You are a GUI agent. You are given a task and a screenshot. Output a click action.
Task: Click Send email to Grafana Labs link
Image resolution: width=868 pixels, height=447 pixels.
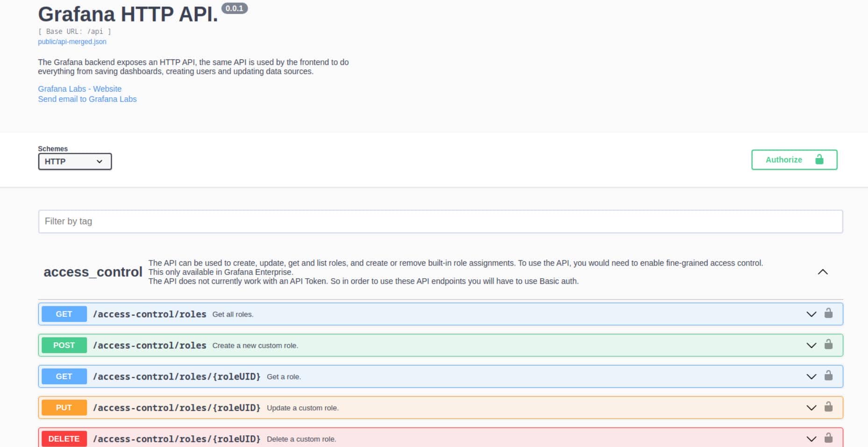87,99
